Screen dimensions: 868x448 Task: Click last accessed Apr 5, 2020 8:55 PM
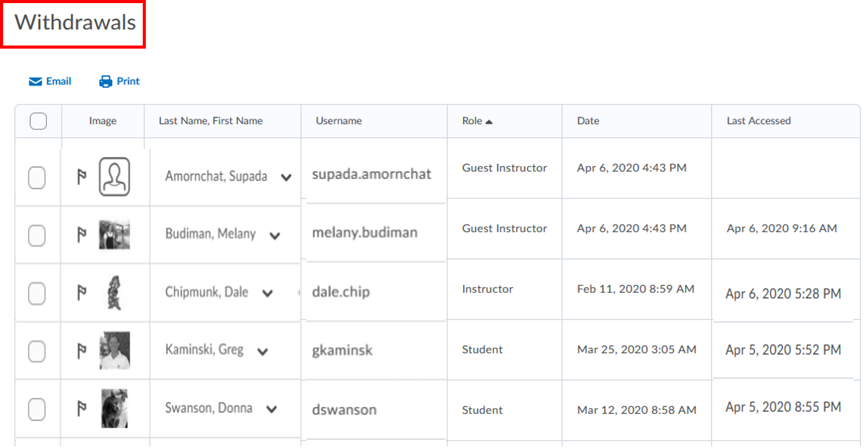click(x=783, y=407)
